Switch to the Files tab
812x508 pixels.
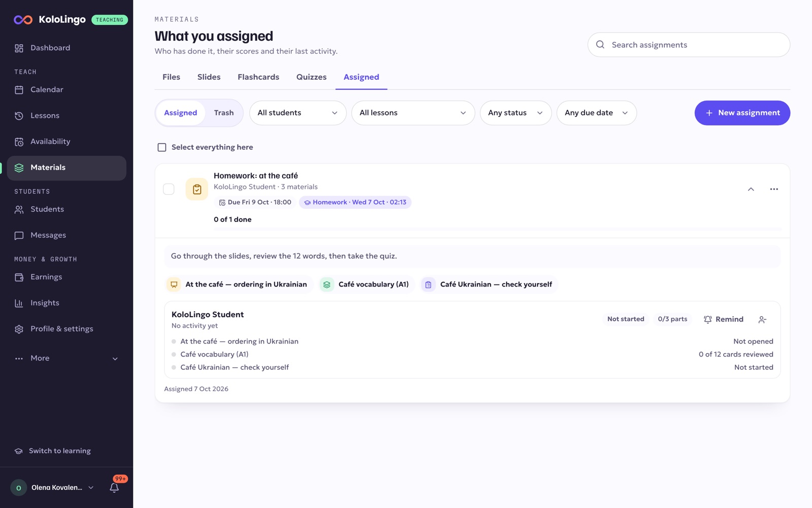172,77
